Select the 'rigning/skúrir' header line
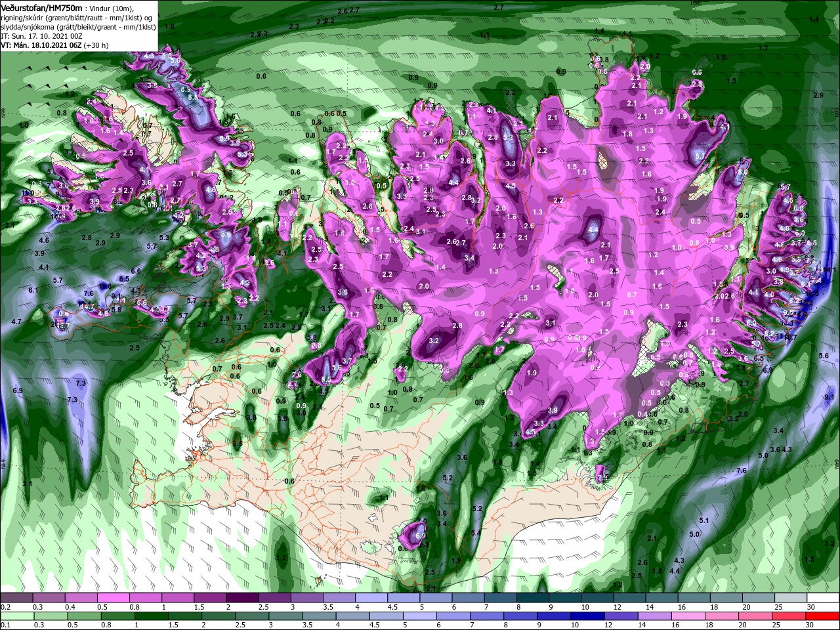This screenshot has height=630, width=840. (77, 18)
